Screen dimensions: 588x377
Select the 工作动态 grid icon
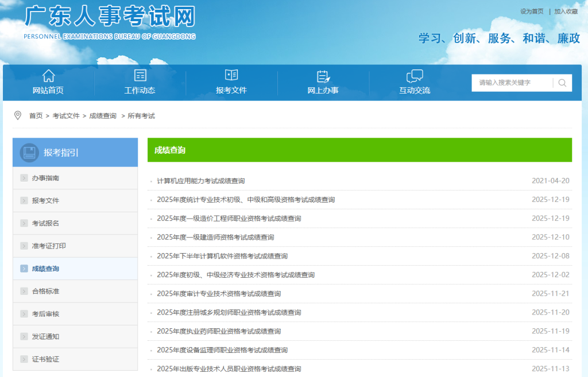[140, 75]
